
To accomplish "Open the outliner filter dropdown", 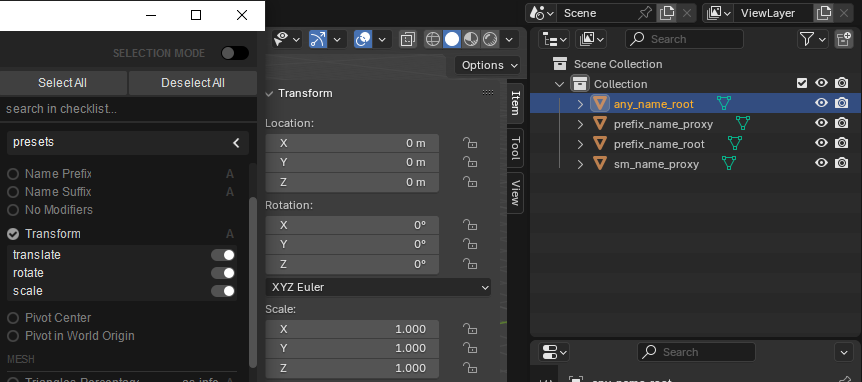I will (813, 39).
